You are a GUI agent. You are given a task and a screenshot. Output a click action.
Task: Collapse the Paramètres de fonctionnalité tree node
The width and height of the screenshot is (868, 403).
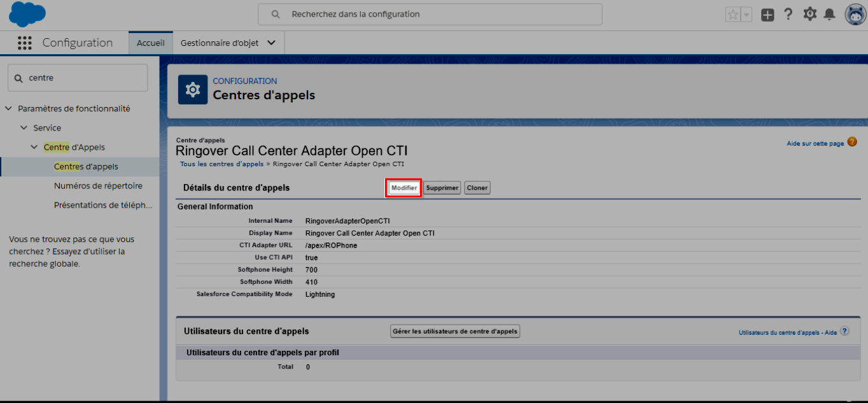[8, 109]
